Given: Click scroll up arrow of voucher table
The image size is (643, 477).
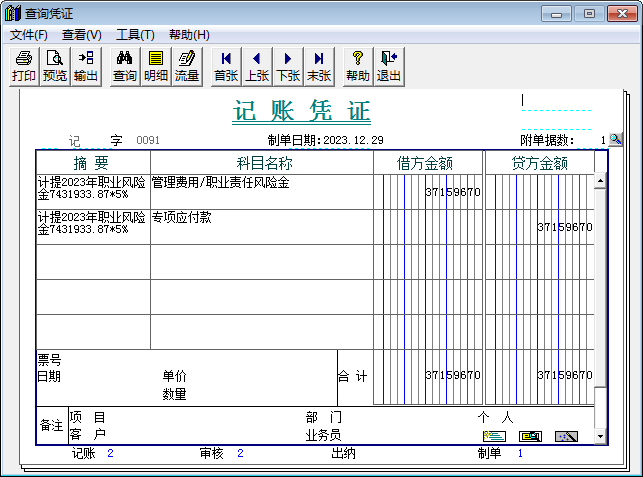Looking at the screenshot, I should [x=600, y=182].
